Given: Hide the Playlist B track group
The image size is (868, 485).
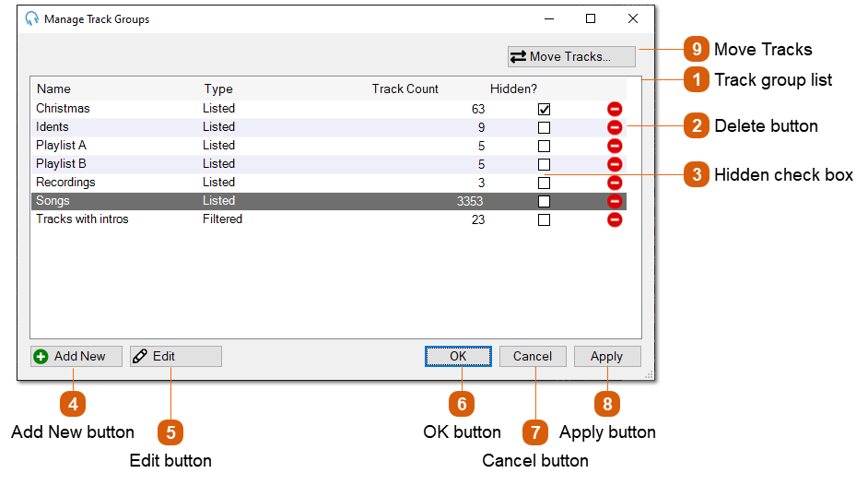Looking at the screenshot, I should coord(545,164).
